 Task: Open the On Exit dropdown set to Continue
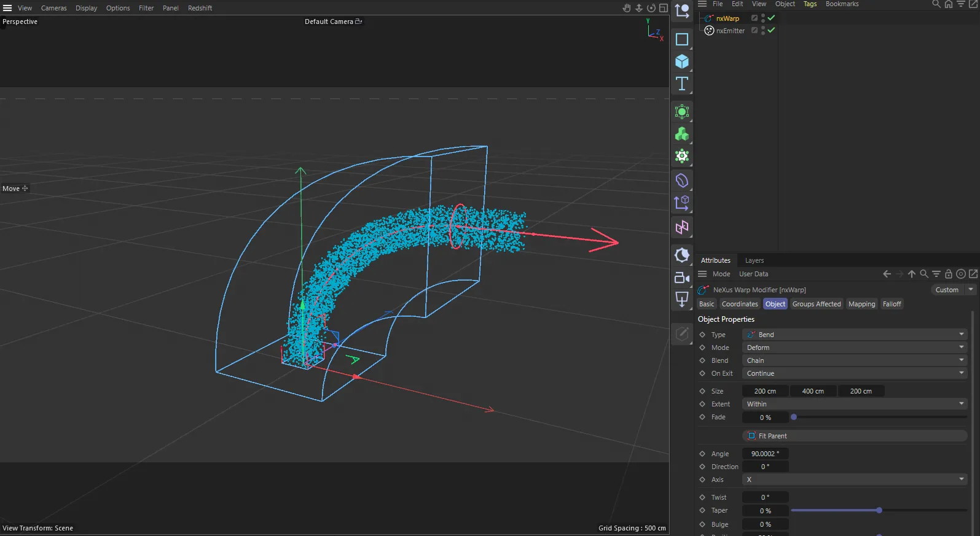pos(855,373)
